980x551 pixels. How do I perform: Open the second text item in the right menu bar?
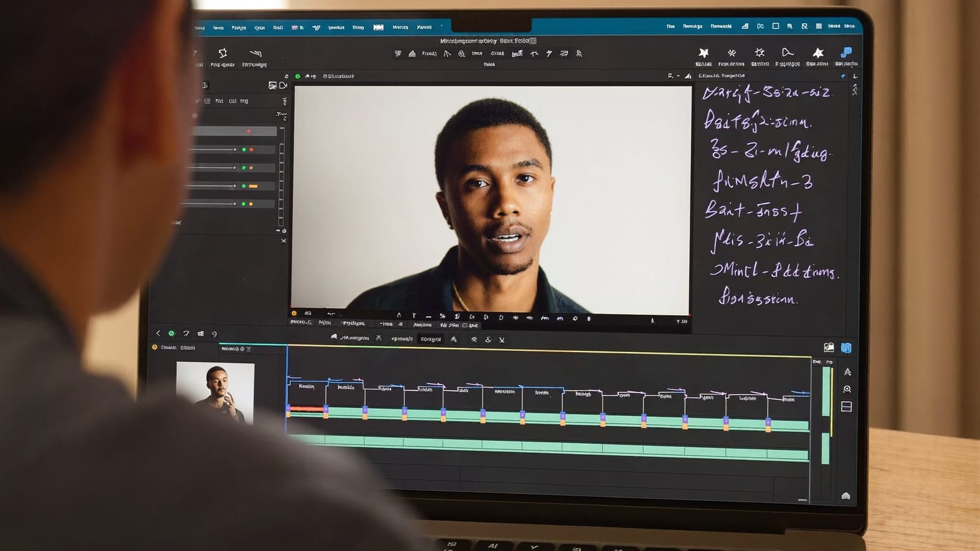coord(693,26)
